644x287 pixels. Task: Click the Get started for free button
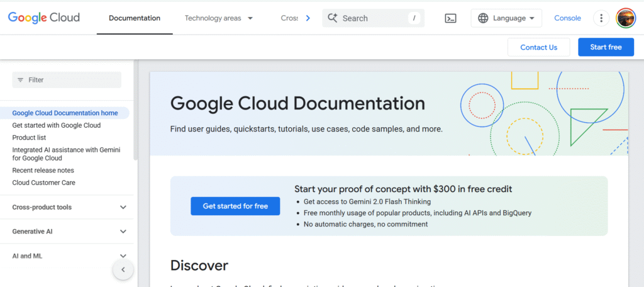(235, 206)
